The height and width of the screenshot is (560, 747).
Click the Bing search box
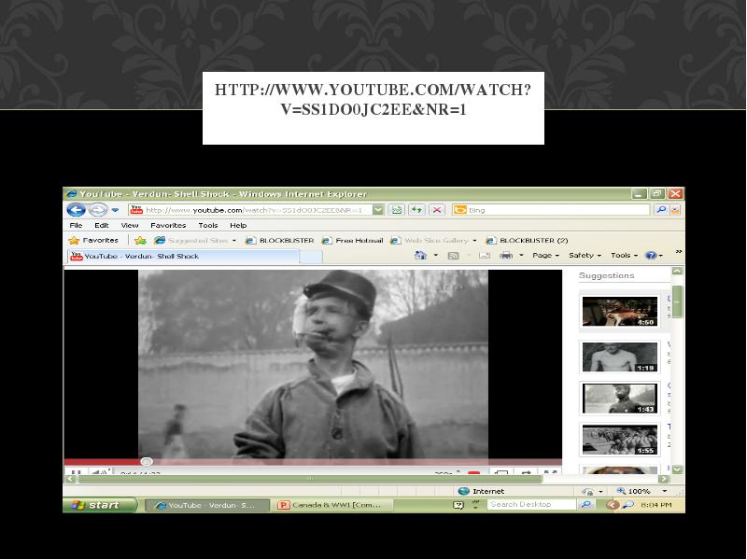(x=550, y=210)
